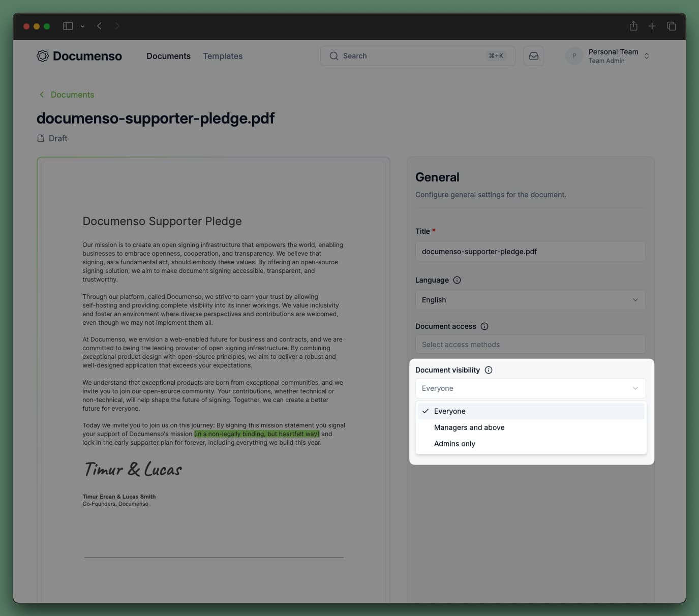Click the Document visibility info icon
699x616 pixels.
(489, 370)
